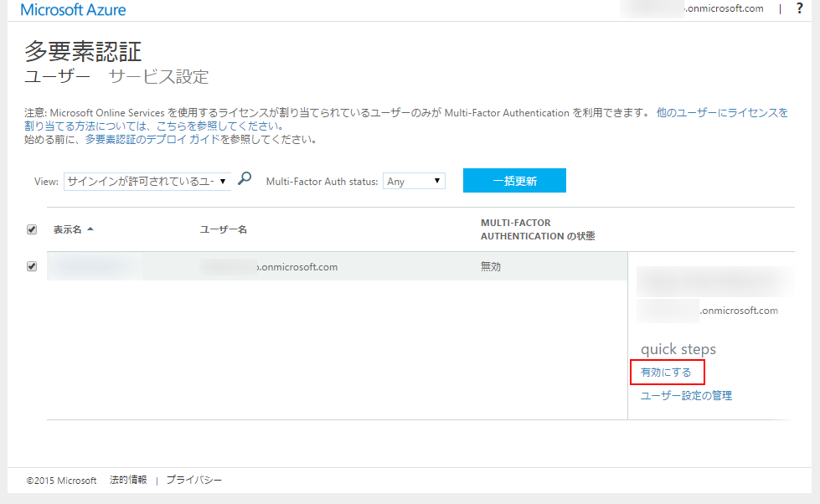The width and height of the screenshot is (820, 504).
Task: Toggle the select-all header checkbox
Action: coord(32,229)
